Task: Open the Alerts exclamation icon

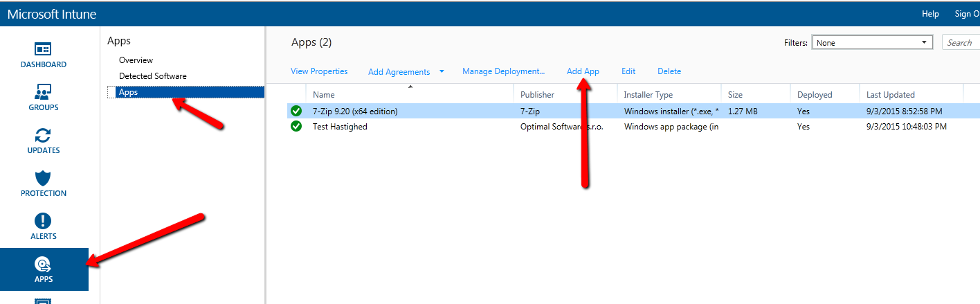Action: (44, 222)
